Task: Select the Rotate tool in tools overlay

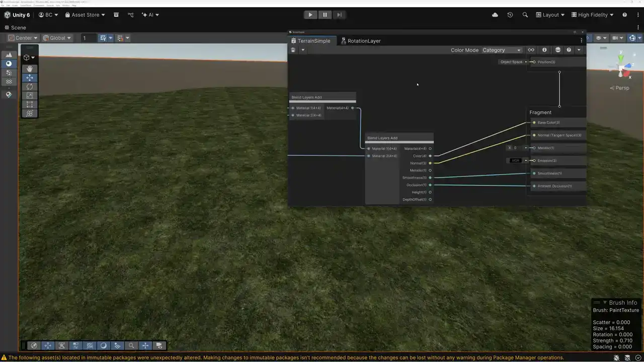Action: click(x=30, y=87)
